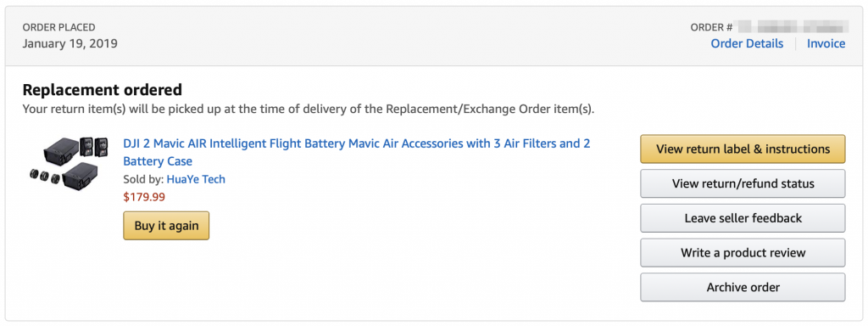Click the return pickup message text
The width and height of the screenshot is (868, 326).
(x=309, y=109)
